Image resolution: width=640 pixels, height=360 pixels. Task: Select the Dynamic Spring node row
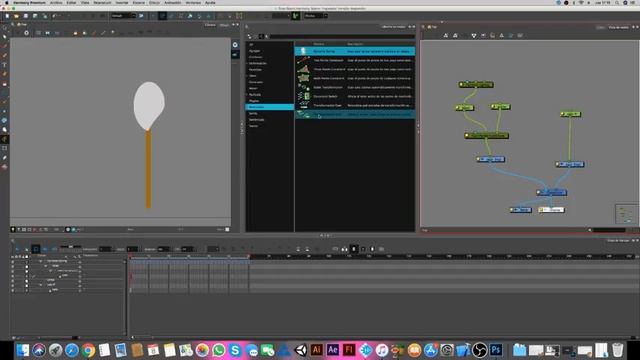355,51
